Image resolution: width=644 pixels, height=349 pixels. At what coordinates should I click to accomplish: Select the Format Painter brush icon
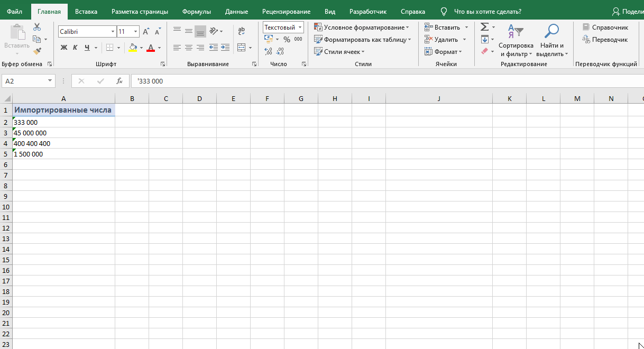click(x=37, y=51)
